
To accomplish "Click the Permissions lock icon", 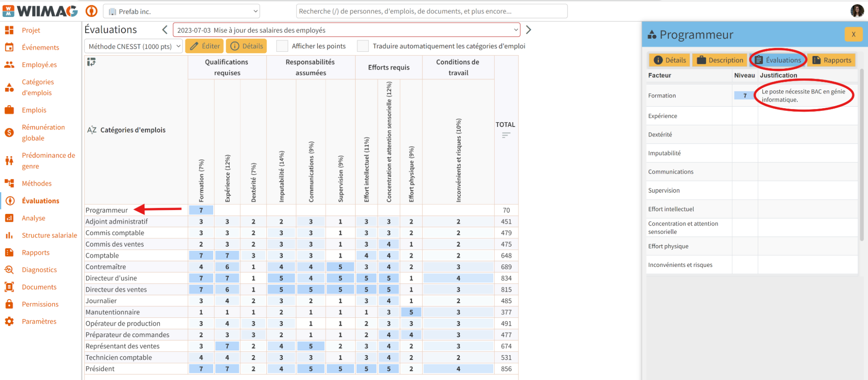I will pyautogui.click(x=9, y=304).
